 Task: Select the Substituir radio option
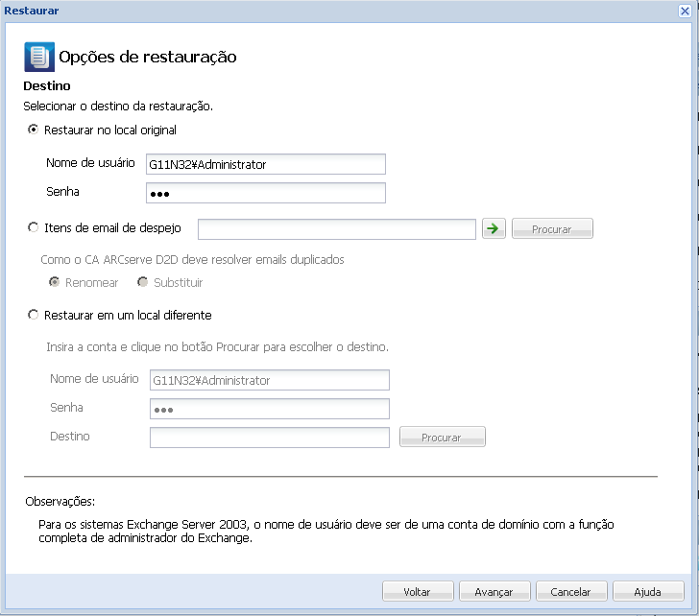[143, 282]
